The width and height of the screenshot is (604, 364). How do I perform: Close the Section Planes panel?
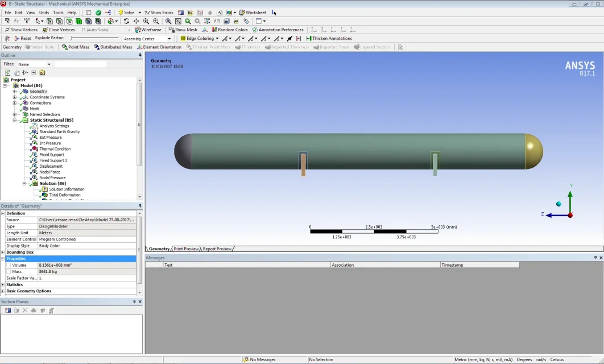[140, 301]
